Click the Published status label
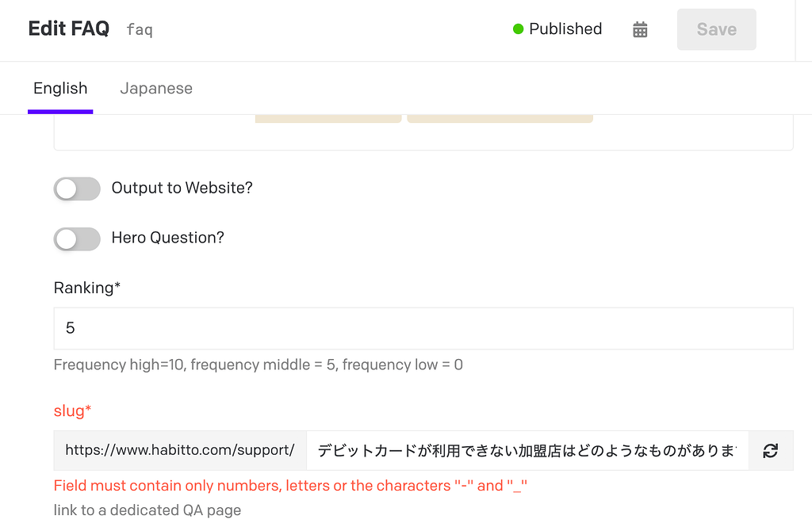 (x=565, y=29)
